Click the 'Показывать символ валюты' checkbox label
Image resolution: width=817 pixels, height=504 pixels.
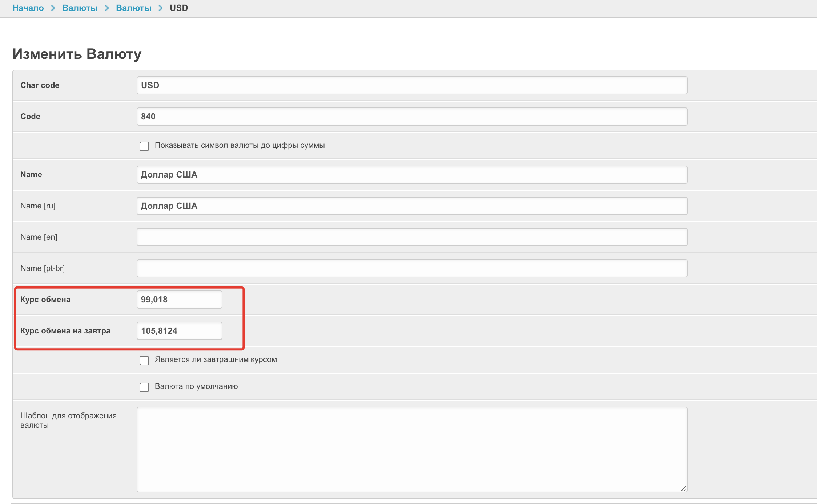(240, 145)
